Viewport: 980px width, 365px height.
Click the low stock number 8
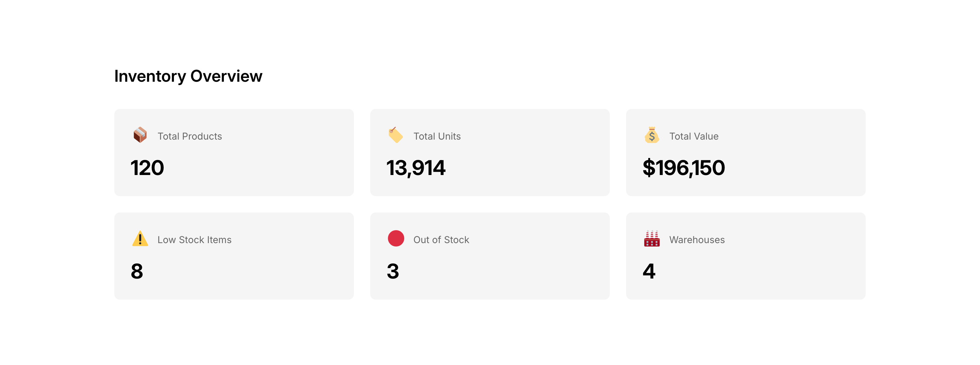[x=137, y=271]
